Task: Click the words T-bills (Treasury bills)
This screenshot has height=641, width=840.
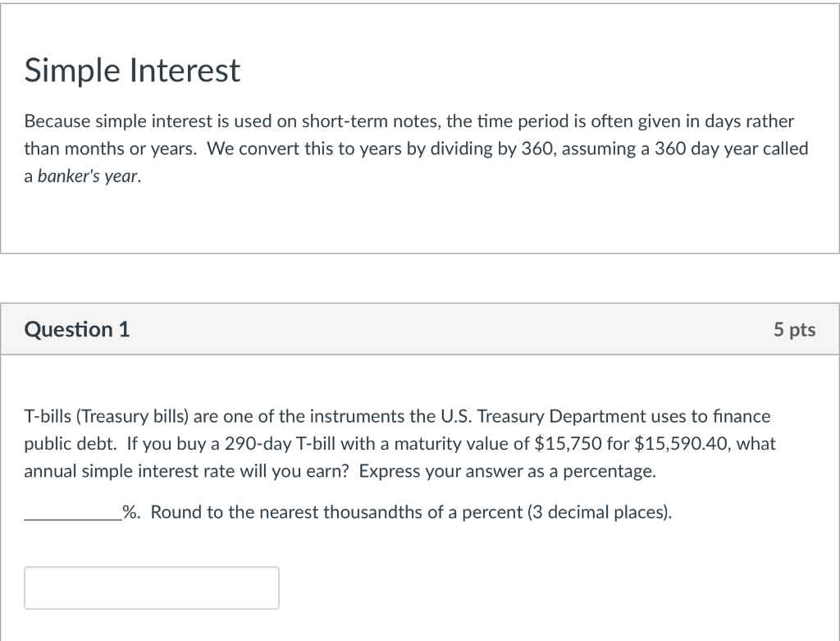Action: click(x=107, y=416)
